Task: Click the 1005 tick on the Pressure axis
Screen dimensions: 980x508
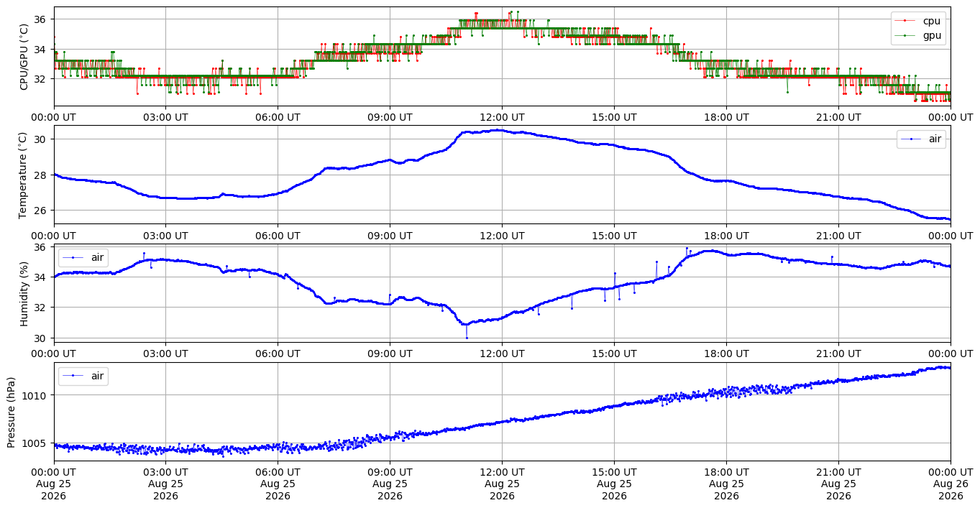Action: pos(36,443)
